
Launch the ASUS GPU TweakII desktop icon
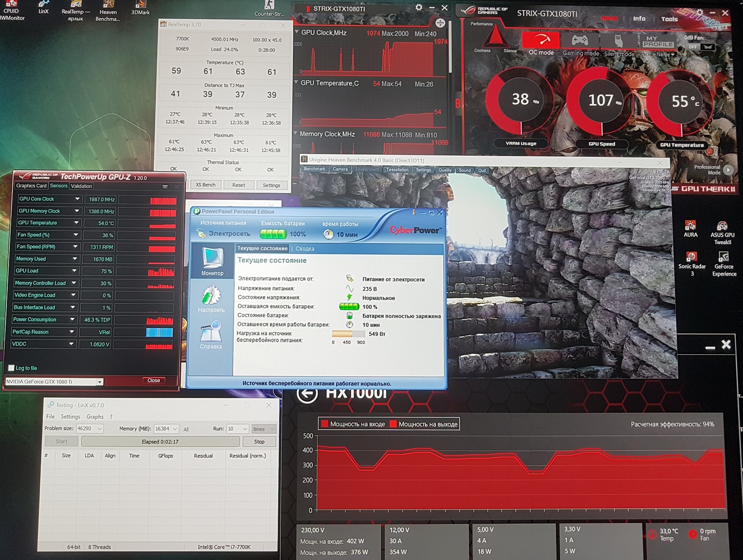tap(722, 233)
